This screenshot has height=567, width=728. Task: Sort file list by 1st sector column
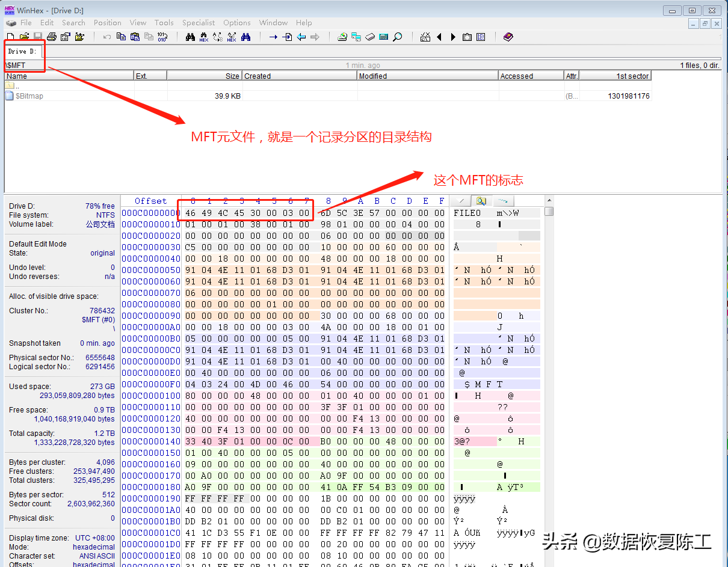point(615,76)
